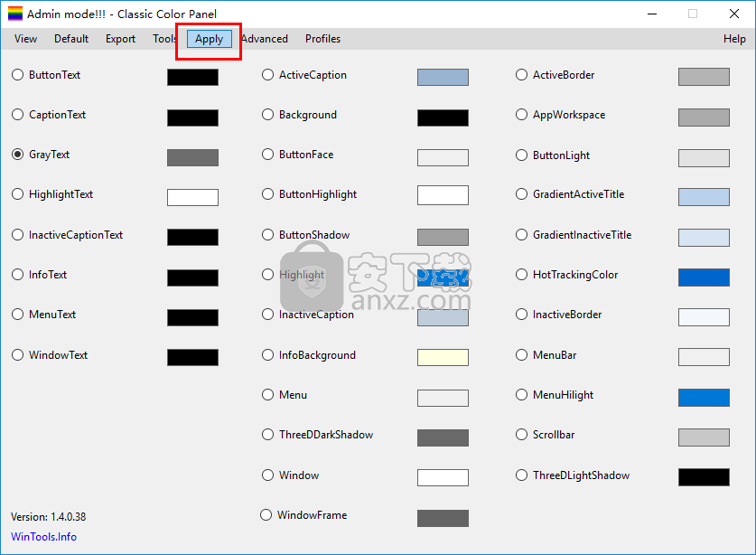Click the MenuHilight blue swatch

tap(704, 398)
